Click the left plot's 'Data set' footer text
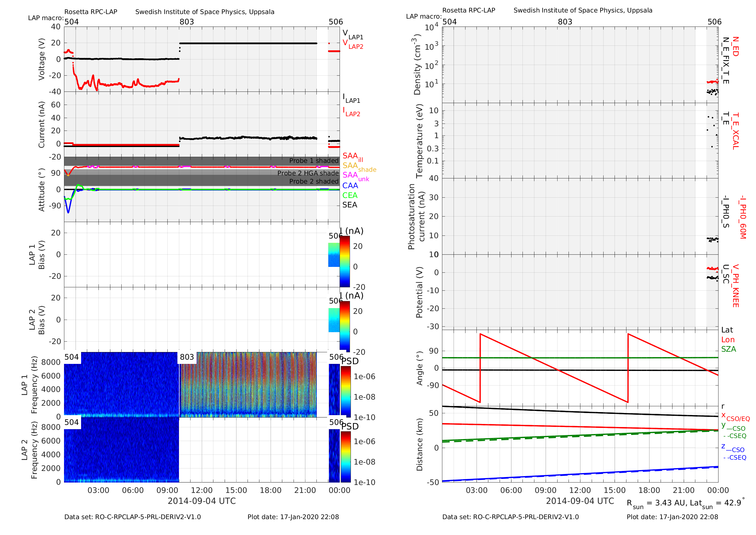 pyautogui.click(x=132, y=517)
